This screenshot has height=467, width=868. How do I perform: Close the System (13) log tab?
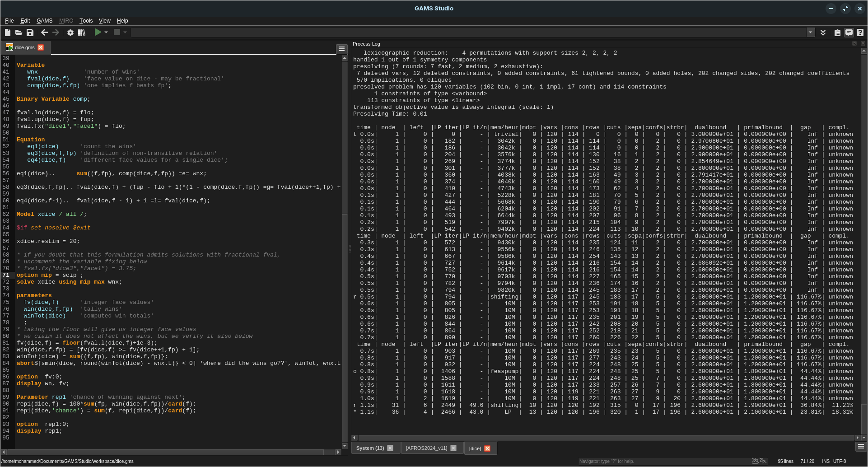coord(390,448)
